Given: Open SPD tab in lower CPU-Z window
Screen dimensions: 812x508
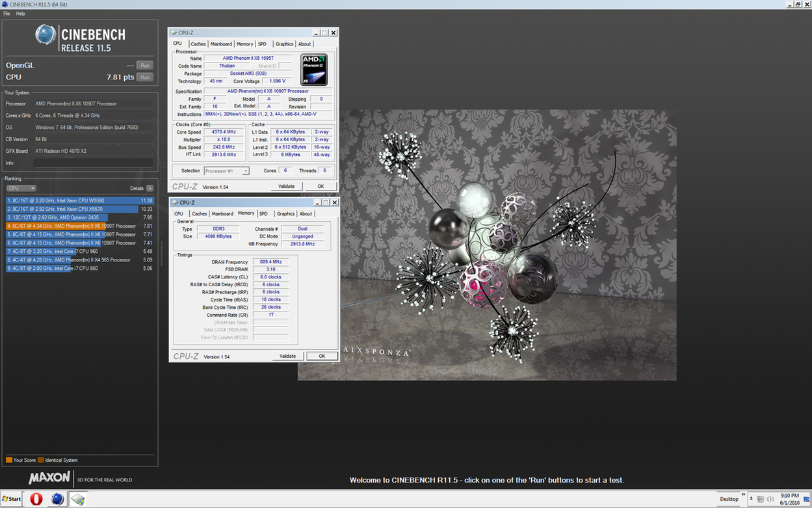Looking at the screenshot, I should click(263, 213).
